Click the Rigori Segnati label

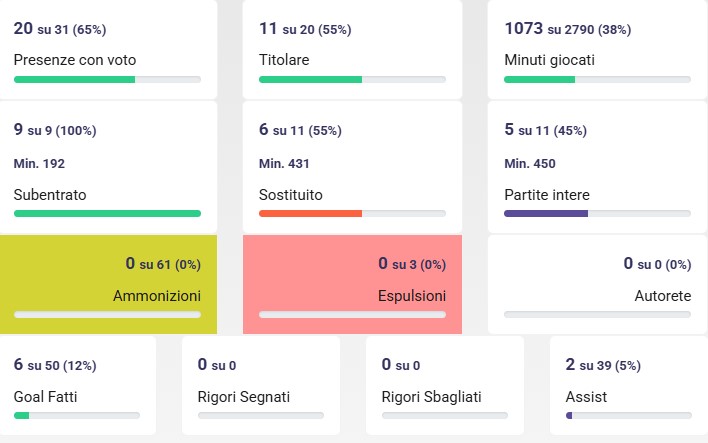point(244,397)
